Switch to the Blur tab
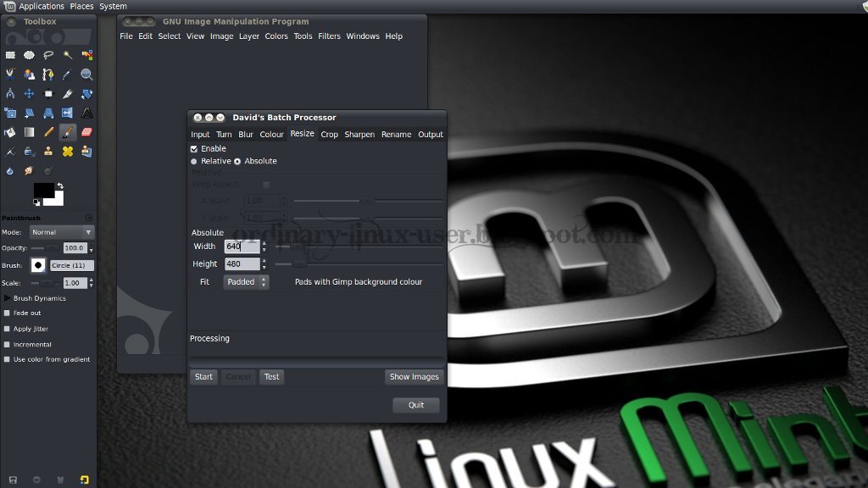This screenshot has width=868, height=488. point(246,135)
